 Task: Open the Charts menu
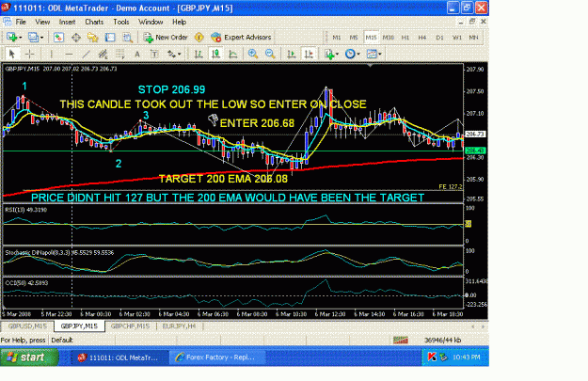coord(94,22)
